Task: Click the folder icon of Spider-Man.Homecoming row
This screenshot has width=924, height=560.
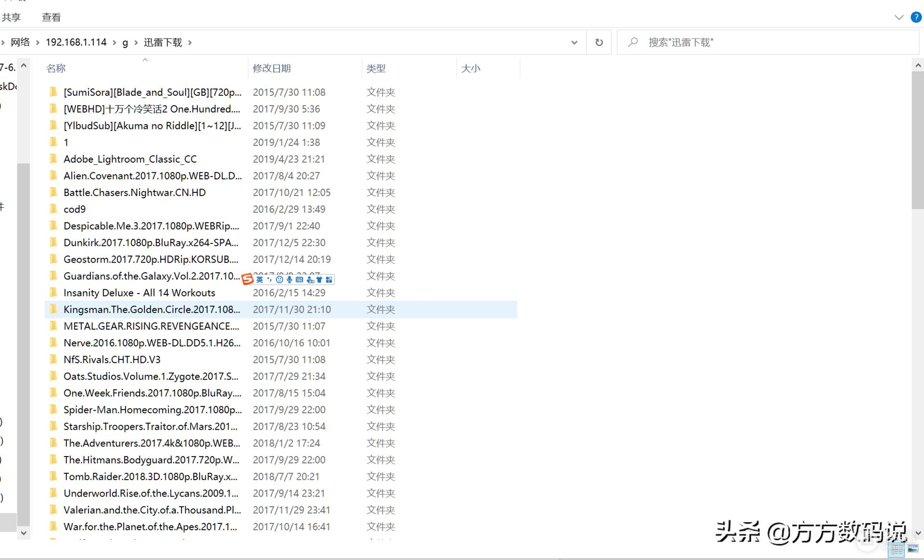Action: pyautogui.click(x=53, y=409)
